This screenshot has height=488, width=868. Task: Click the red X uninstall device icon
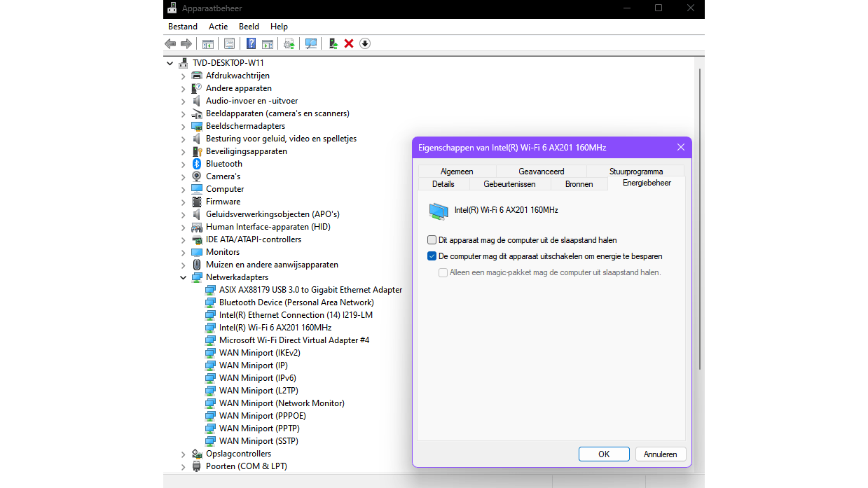[x=349, y=43]
